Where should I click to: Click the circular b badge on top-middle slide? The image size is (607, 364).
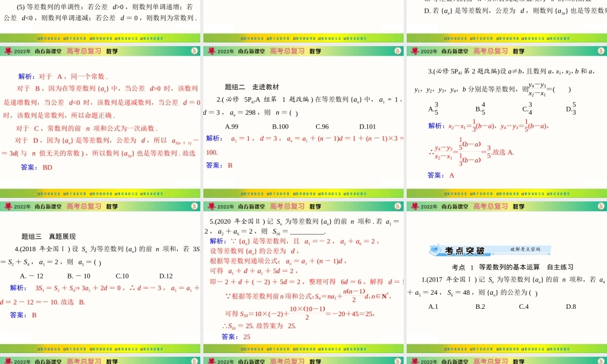coord(399,51)
